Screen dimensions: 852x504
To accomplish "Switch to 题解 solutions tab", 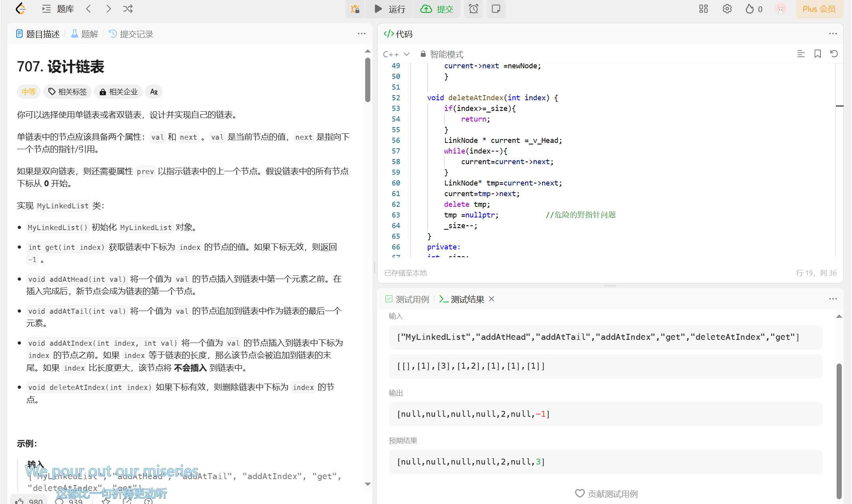I will coord(84,34).
